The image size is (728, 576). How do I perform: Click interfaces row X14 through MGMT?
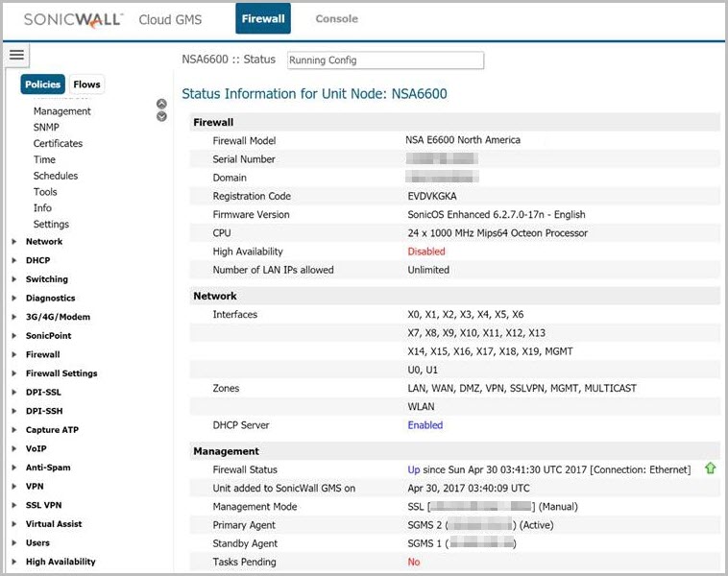pyautogui.click(x=490, y=351)
